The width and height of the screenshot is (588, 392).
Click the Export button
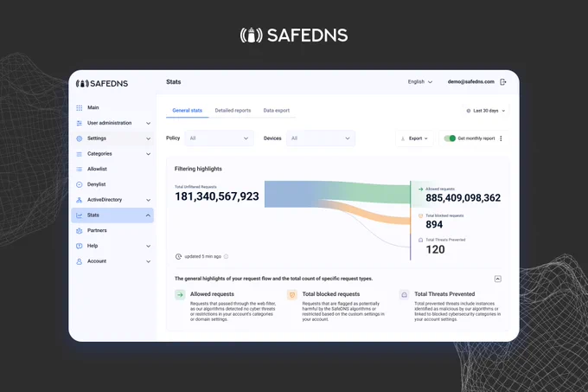point(414,138)
